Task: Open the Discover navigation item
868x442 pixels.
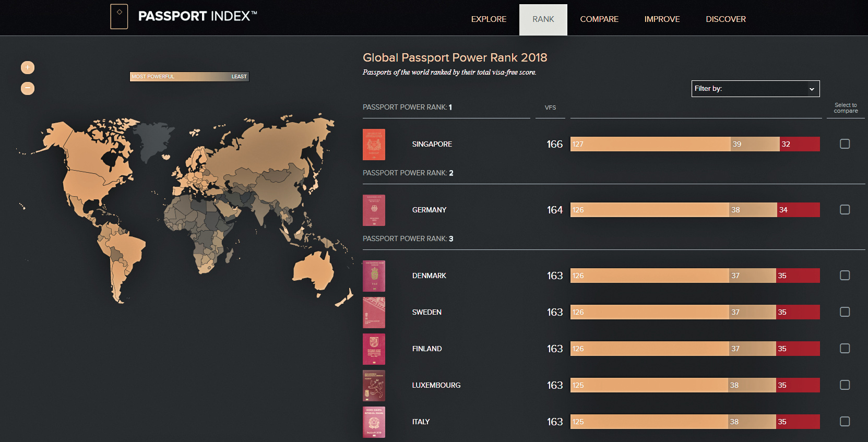Action: coord(726,19)
